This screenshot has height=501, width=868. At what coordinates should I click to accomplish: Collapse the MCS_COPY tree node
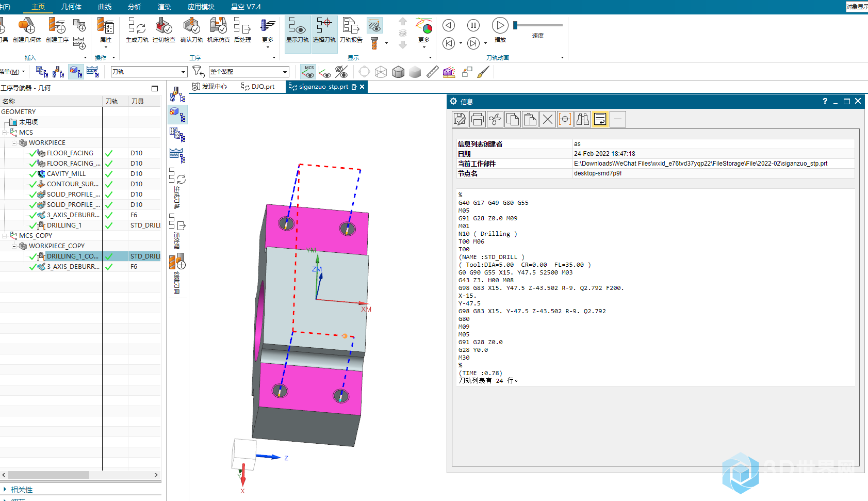[x=5, y=236]
